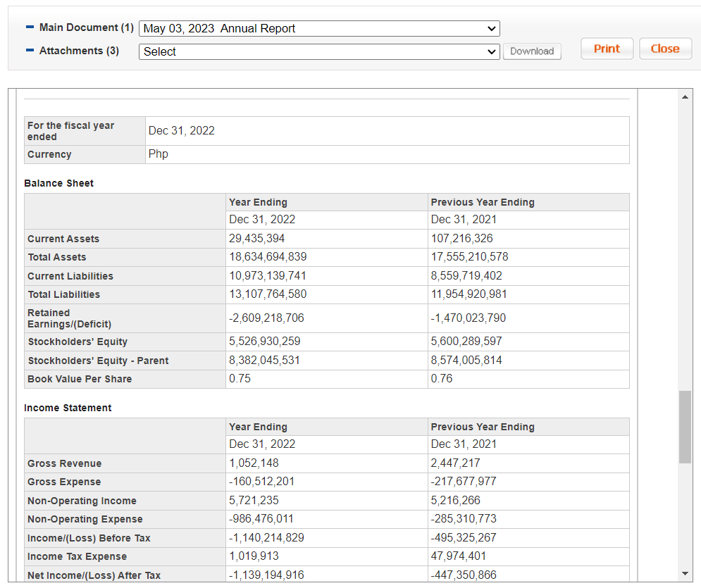
Task: Select fiscal year value Dec 31, 2022
Action: (x=182, y=130)
